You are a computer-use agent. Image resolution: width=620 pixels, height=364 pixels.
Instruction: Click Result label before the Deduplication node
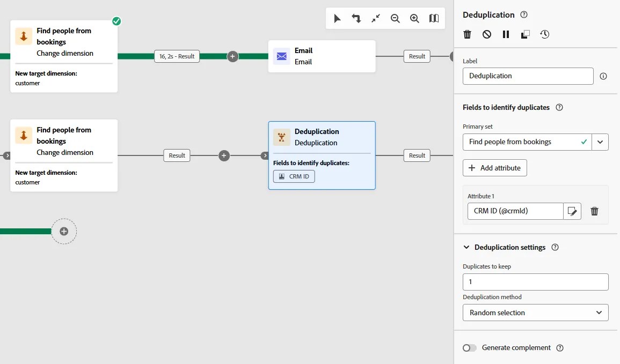point(177,155)
